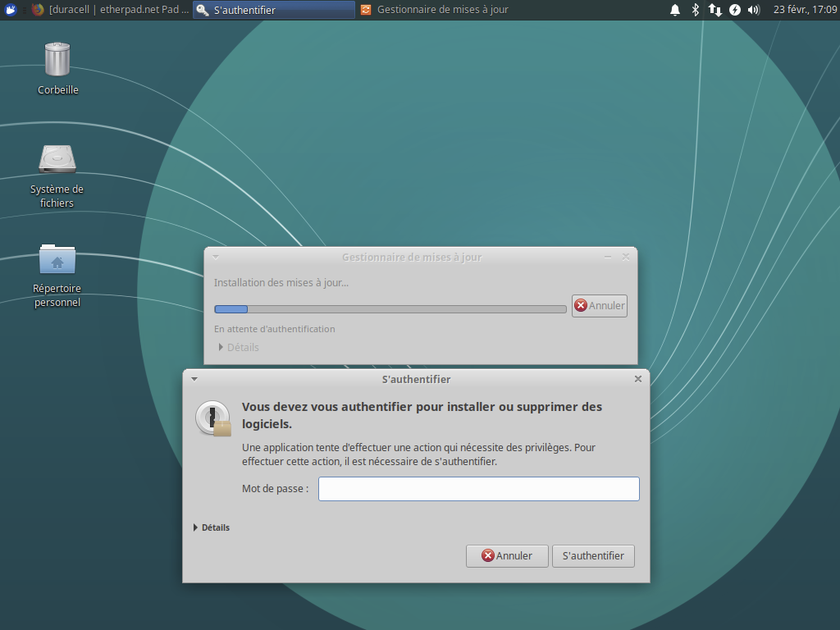The width and height of the screenshot is (840, 630).
Task: Open the Bluetooth tray icon
Action: [x=696, y=10]
